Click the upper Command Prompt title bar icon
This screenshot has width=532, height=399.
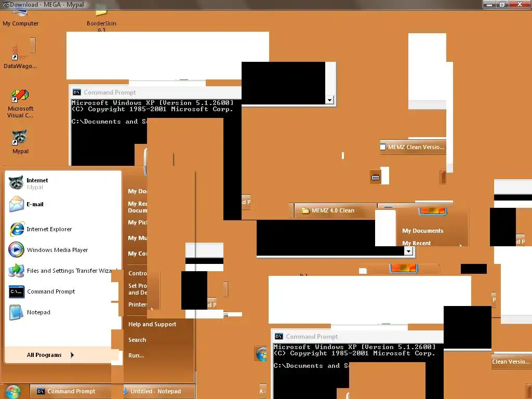(x=77, y=92)
